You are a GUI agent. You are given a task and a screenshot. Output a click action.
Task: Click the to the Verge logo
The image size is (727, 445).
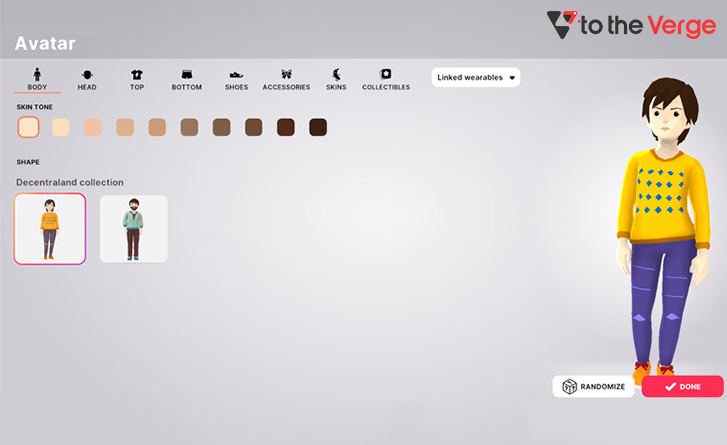click(631, 25)
